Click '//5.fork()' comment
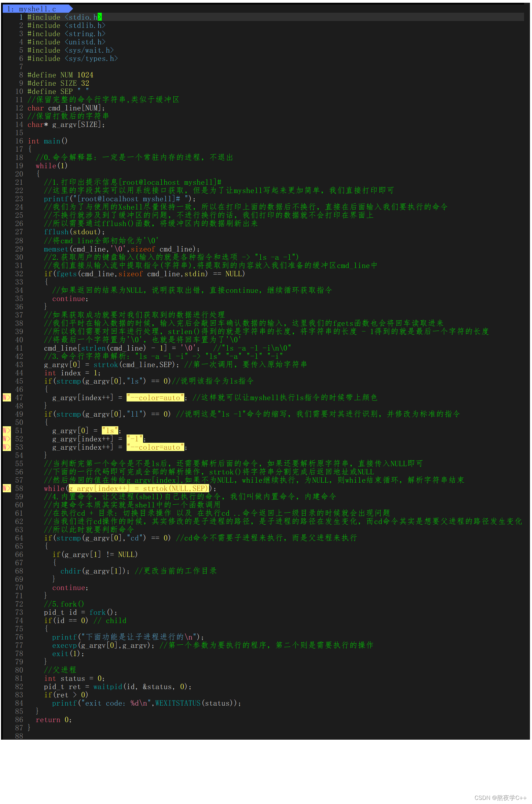Image resolution: width=532 pixels, height=804 pixels. click(x=64, y=604)
